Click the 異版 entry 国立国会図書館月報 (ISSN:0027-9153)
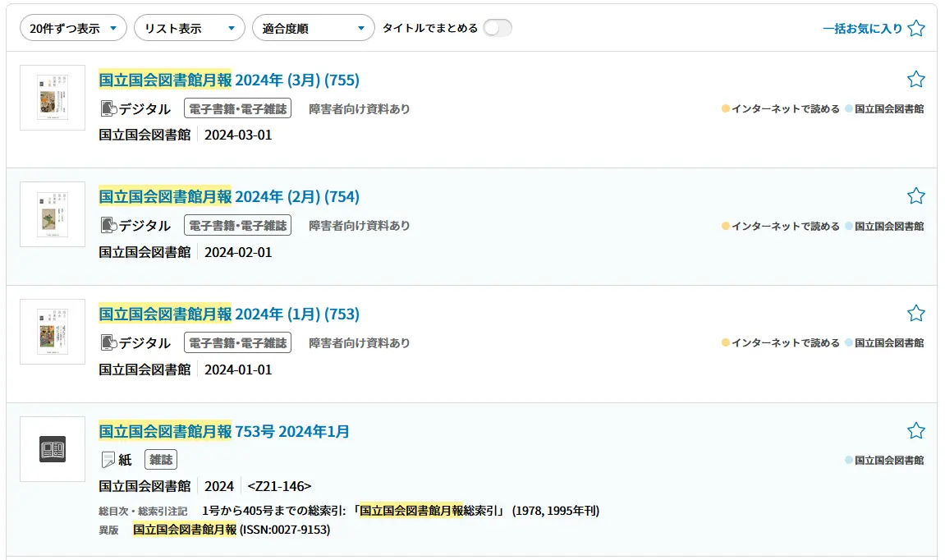Viewport: 945px width, 560px height. 232,530
